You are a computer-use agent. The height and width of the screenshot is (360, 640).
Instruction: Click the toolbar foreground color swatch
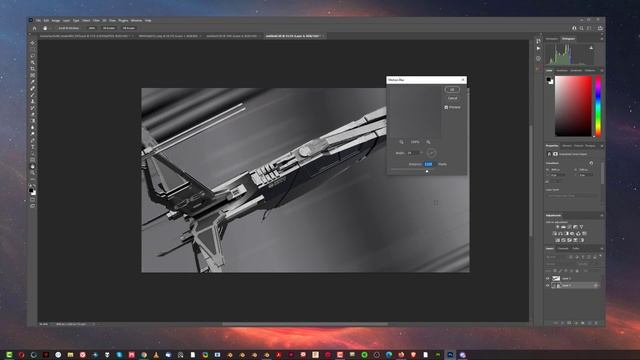pyautogui.click(x=31, y=190)
